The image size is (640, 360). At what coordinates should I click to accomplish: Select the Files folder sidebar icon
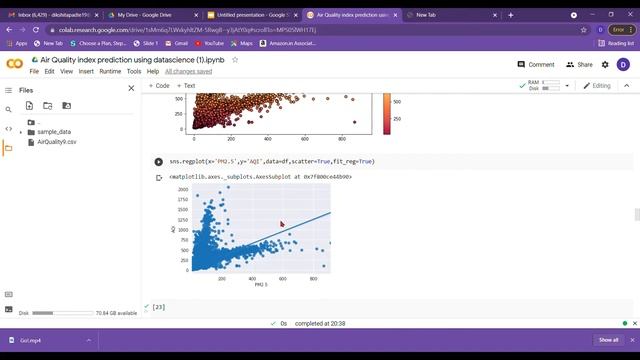8,148
